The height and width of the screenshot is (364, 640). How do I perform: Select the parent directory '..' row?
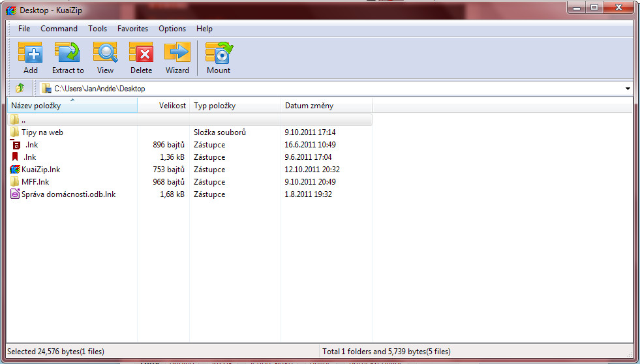190,120
